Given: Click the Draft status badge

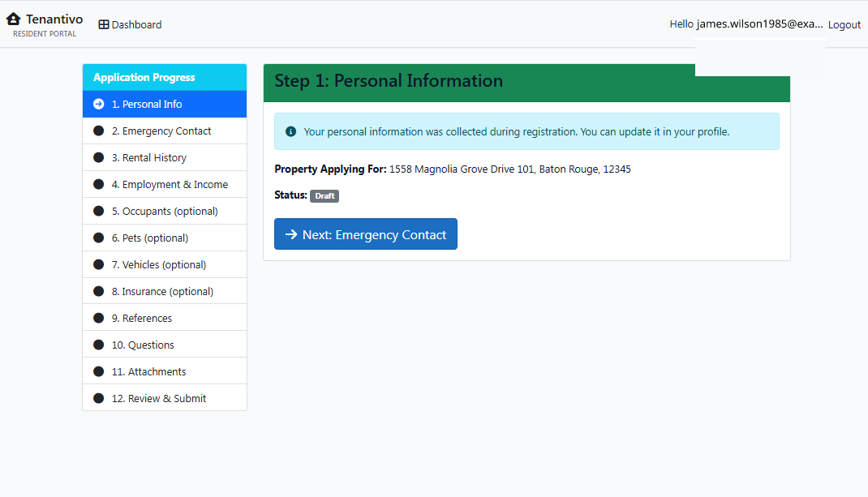Looking at the screenshot, I should pos(324,196).
